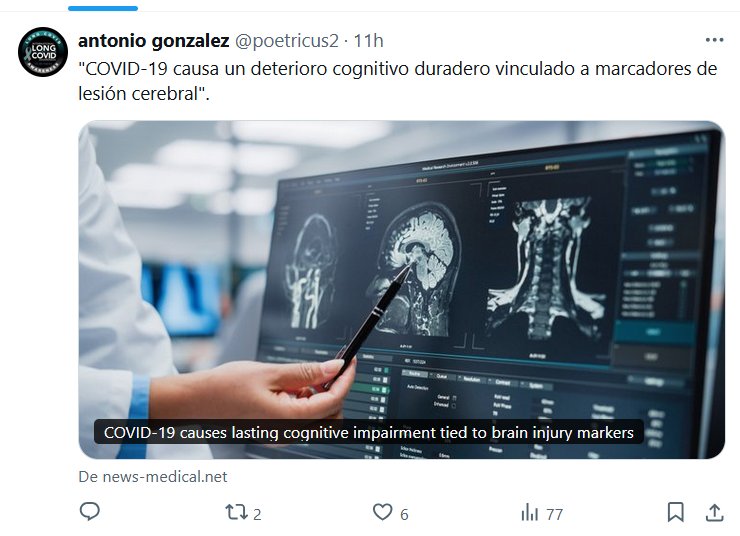Repost the tweet via retweet arrows icon
The image size is (740, 536).
pyautogui.click(x=235, y=512)
